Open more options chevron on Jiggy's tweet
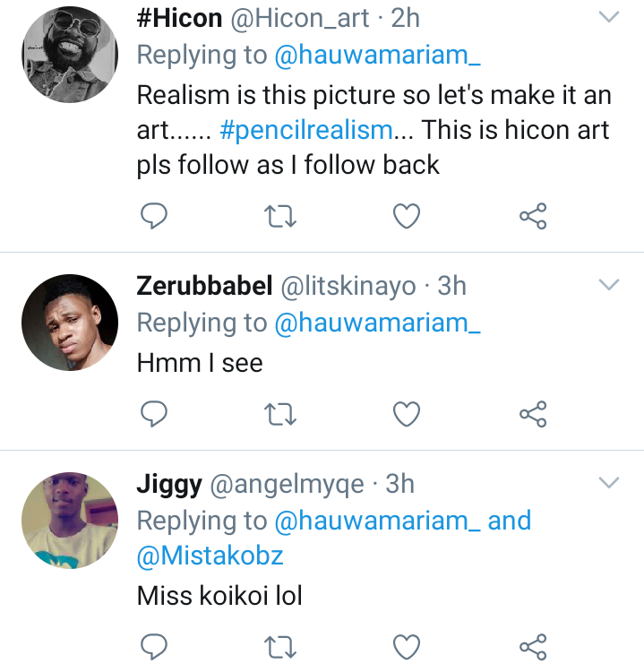644x672 pixels. pos(609,484)
